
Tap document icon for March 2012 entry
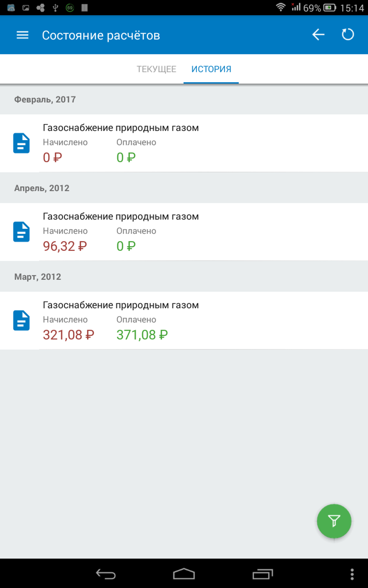tap(22, 320)
